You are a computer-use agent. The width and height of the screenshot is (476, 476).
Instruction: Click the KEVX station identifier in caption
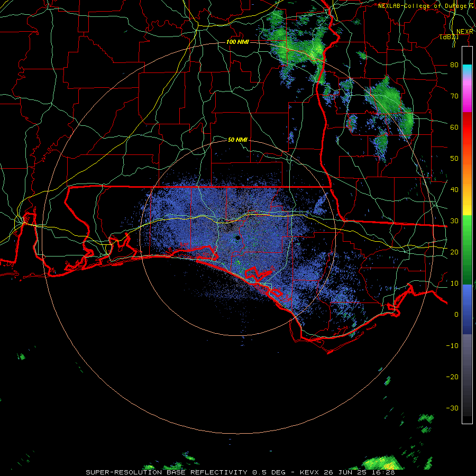click(x=309, y=472)
